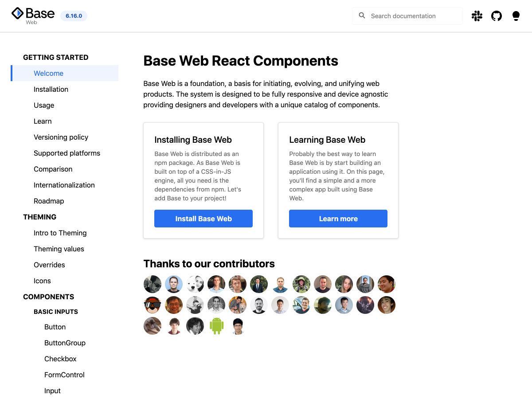Click the Learn more button
Screen dimensions: 532x399
(x=338, y=219)
